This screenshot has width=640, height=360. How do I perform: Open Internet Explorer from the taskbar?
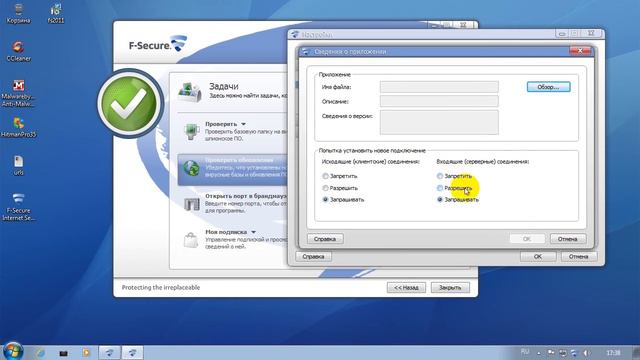coord(40,352)
